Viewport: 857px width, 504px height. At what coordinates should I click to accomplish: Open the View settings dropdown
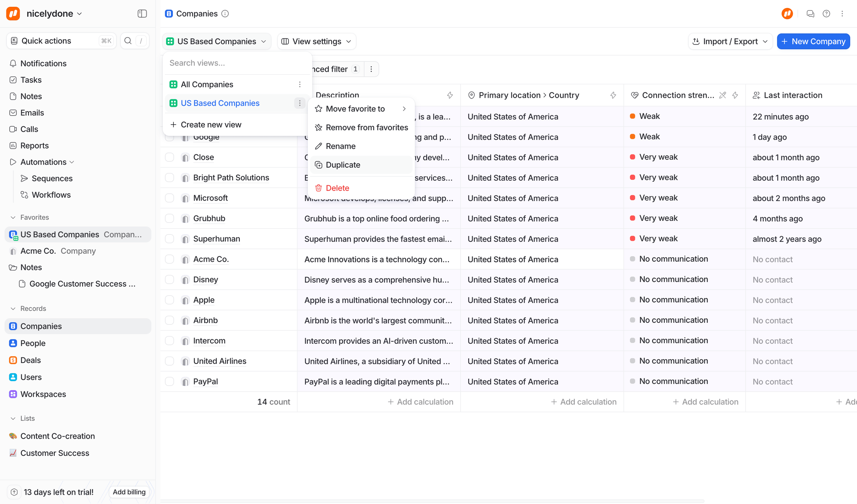coord(316,41)
